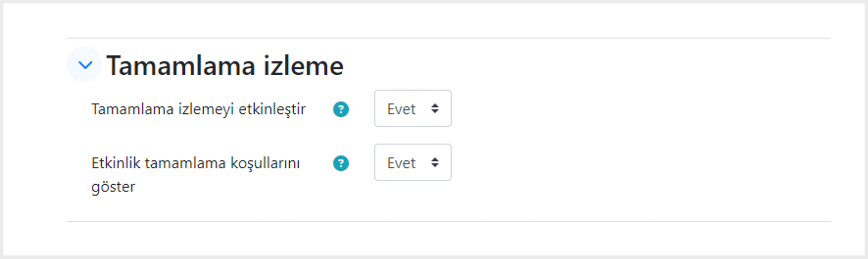868x259 pixels.
Task: Toggle the section via its round chevron button
Action: (85, 65)
